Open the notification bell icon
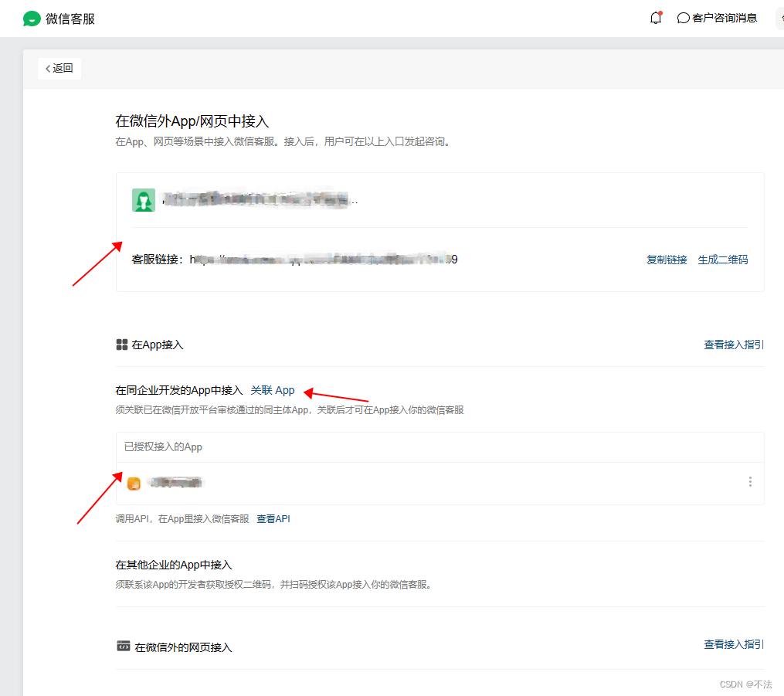 pyautogui.click(x=656, y=18)
